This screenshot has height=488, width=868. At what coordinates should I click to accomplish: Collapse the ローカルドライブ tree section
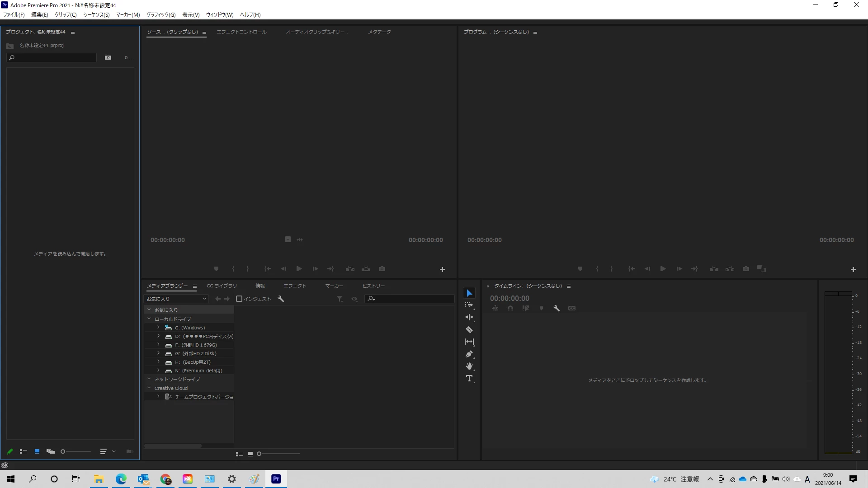pos(149,319)
